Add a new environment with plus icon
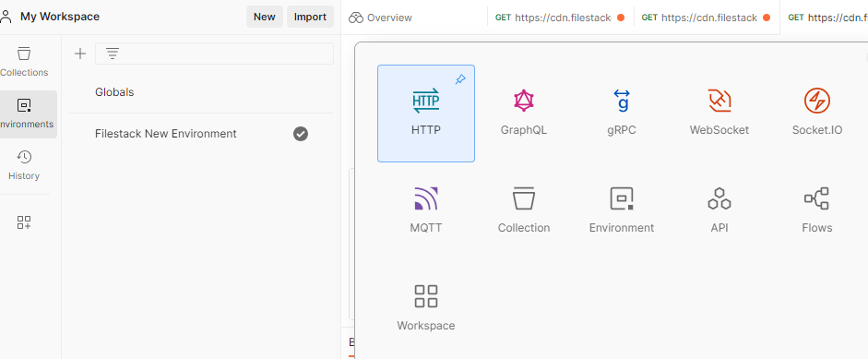868x359 pixels. (80, 54)
